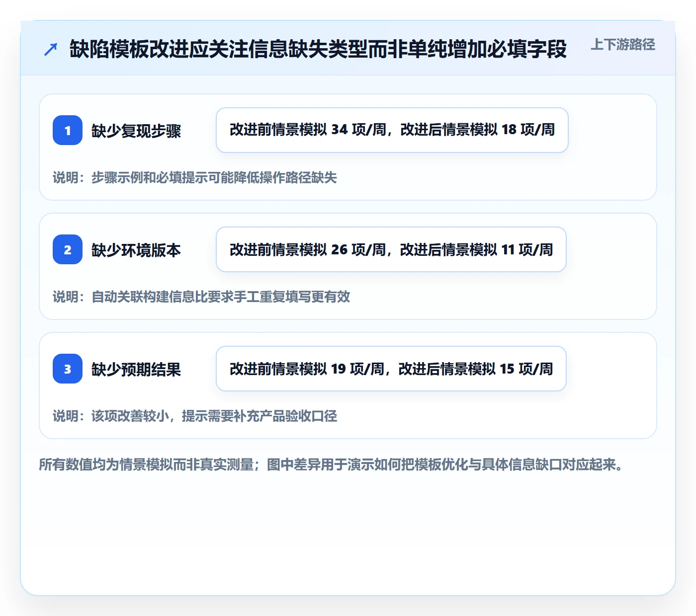Image resolution: width=696 pixels, height=616 pixels.
Task: Click the number 1 badge for 缺少复现步骤
Action: (68, 130)
